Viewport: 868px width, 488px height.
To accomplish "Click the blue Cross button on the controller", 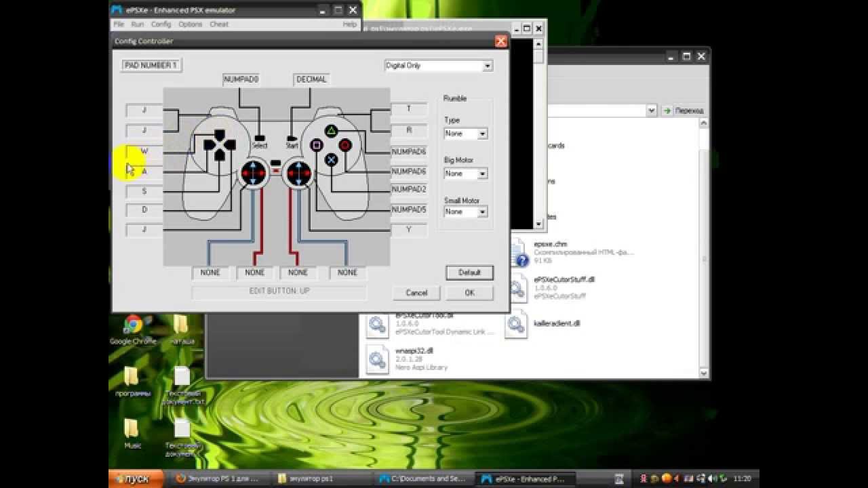I will [x=331, y=159].
